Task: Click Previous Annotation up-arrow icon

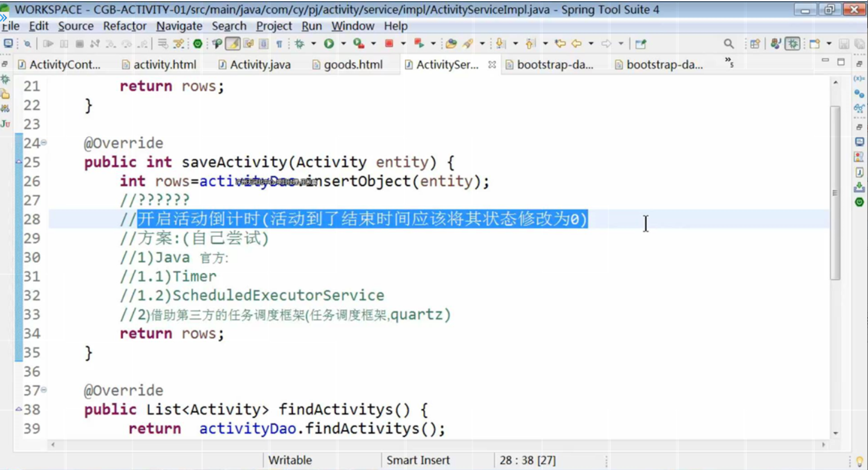Action: coord(530,43)
